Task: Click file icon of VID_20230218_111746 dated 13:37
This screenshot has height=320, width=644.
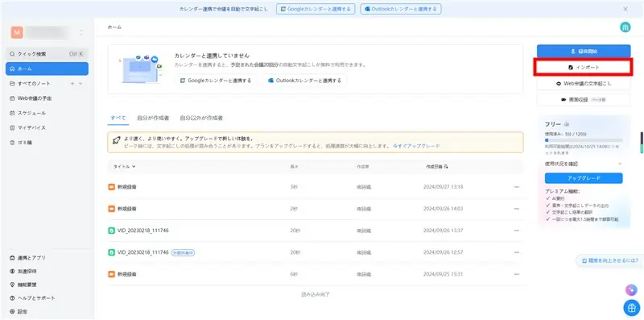Action: pos(111,231)
